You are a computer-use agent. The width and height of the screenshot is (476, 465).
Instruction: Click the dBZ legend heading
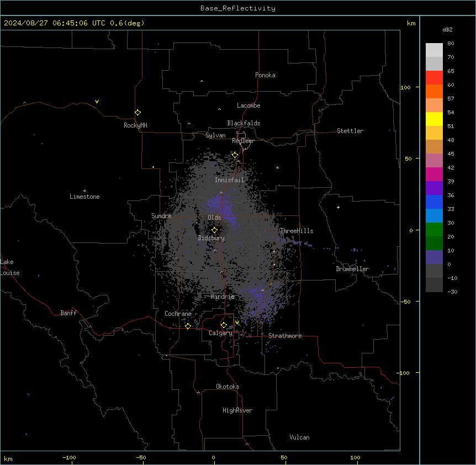[447, 30]
